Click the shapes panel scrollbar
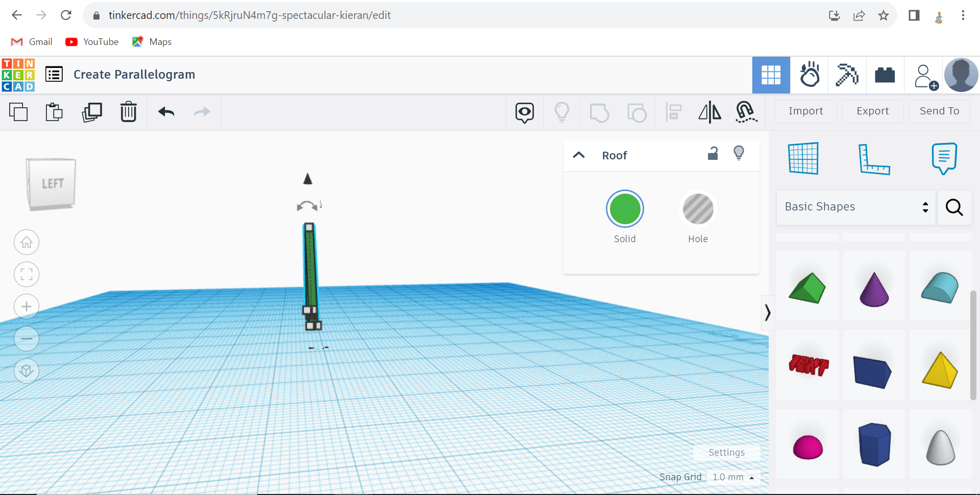The image size is (980, 495). [973, 345]
